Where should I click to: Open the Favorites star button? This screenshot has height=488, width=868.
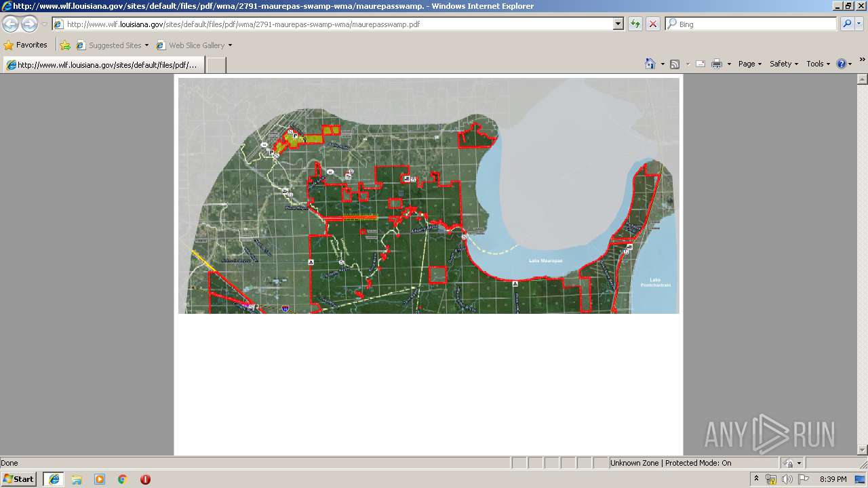pyautogui.click(x=26, y=45)
